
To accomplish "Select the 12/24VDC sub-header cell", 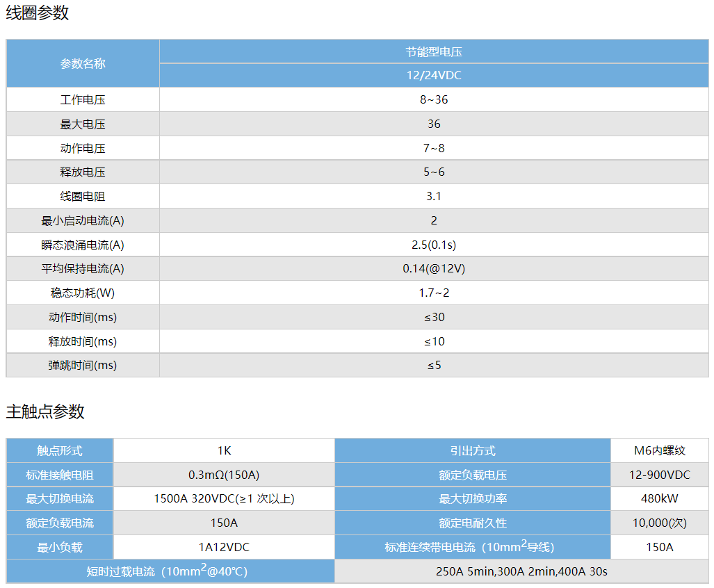I will coord(434,75).
